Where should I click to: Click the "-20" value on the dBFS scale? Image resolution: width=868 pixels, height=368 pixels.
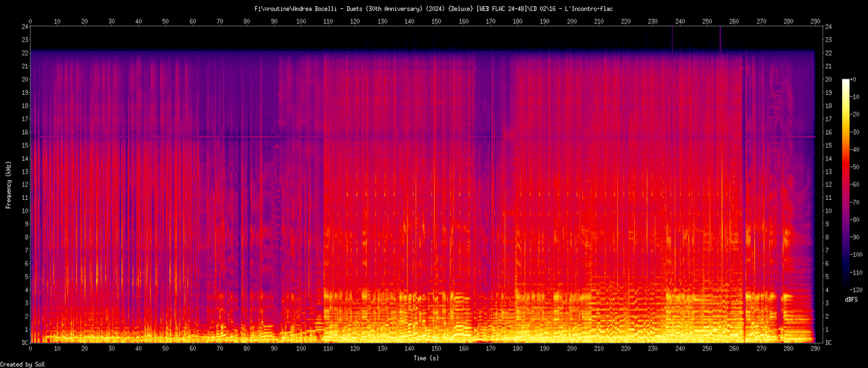click(x=856, y=115)
